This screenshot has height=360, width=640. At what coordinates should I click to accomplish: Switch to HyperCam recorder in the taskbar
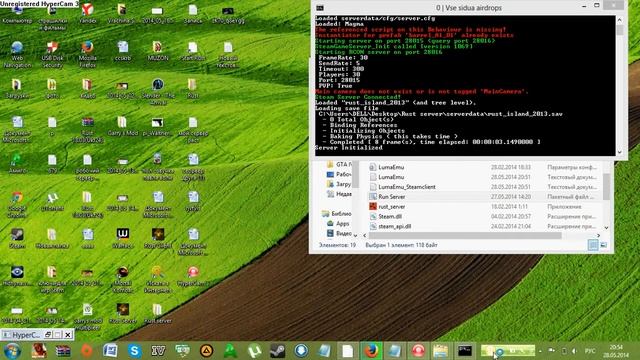(x=418, y=351)
